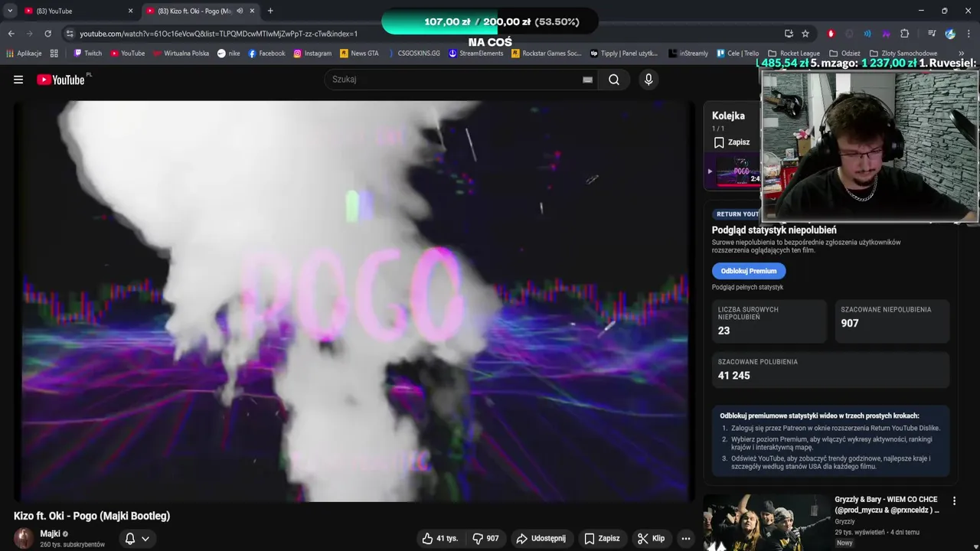The image size is (980, 551).
Task: Open StreamElements bookmark
Action: 475,54
